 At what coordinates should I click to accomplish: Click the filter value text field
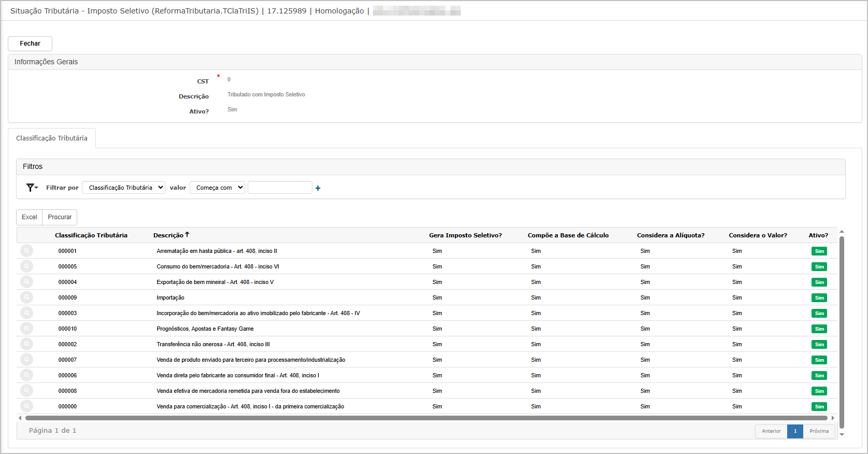click(x=280, y=188)
